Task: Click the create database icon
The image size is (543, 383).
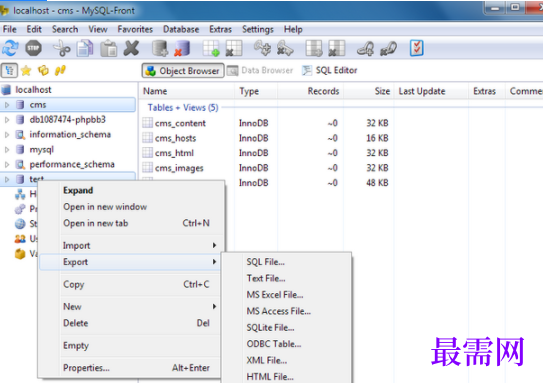Action: (x=160, y=48)
